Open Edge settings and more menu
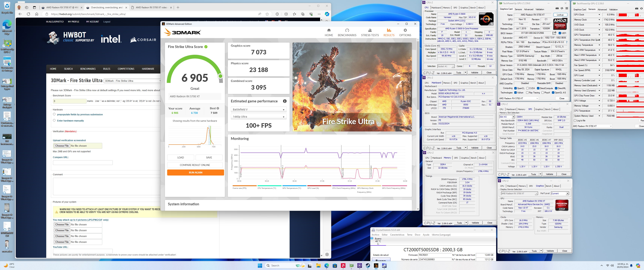Screen dimensions: 644x270 point(319,14)
